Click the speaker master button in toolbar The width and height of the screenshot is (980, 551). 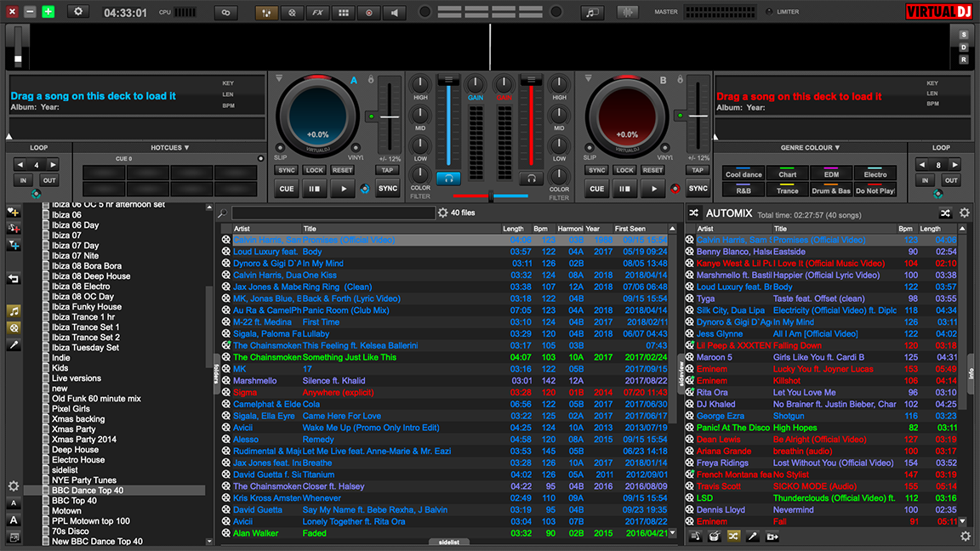pyautogui.click(x=395, y=13)
